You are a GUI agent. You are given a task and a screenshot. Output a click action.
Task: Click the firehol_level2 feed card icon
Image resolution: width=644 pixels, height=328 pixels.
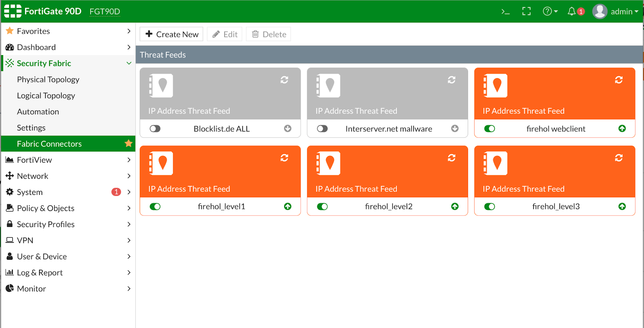(328, 163)
